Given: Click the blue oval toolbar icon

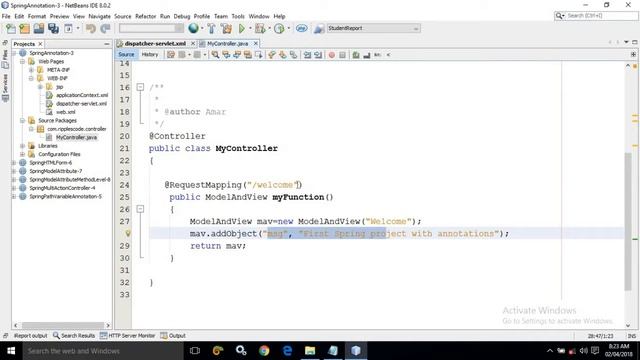Looking at the screenshot, I should pyautogui.click(x=302, y=28).
